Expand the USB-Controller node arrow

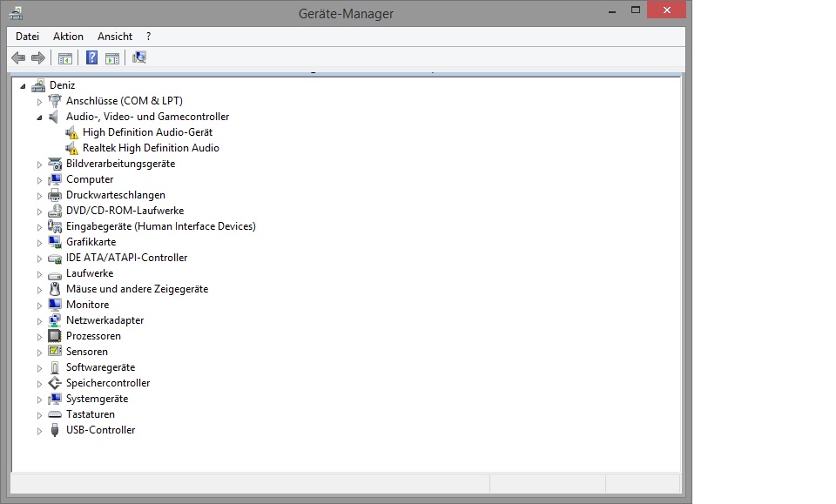pyautogui.click(x=39, y=431)
